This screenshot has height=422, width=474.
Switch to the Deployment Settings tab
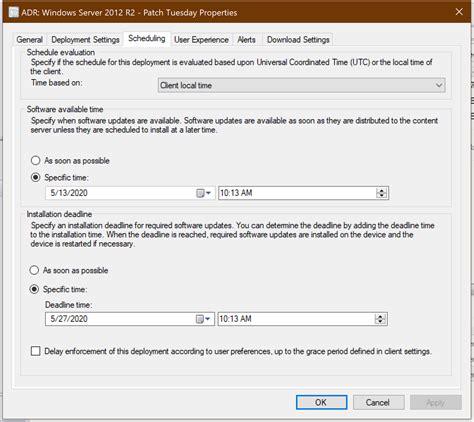point(85,40)
